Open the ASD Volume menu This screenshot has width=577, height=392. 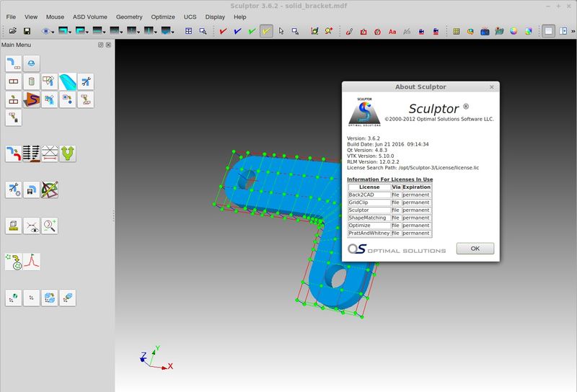click(90, 17)
